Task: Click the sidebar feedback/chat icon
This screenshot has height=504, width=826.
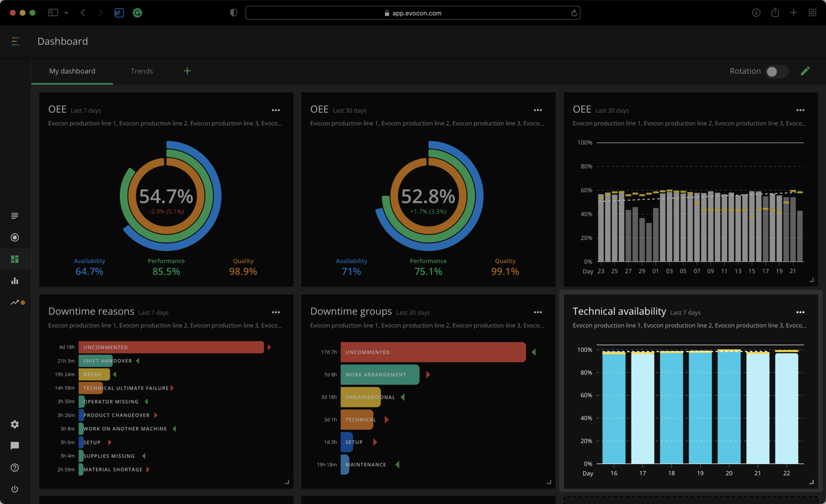Action: coord(15,446)
